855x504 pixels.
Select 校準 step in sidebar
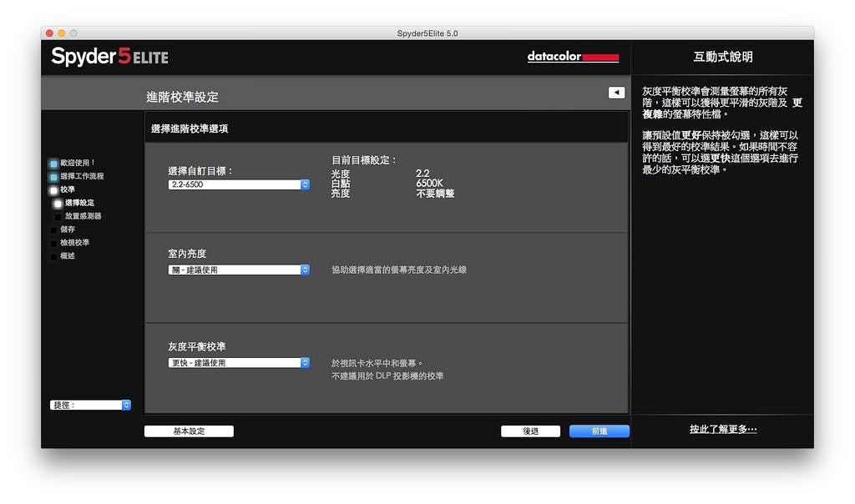(68, 189)
